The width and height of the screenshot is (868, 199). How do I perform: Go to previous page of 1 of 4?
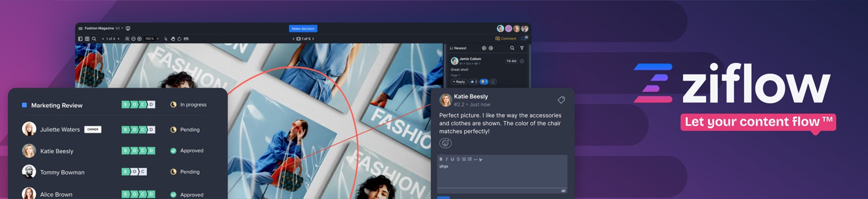(103, 39)
